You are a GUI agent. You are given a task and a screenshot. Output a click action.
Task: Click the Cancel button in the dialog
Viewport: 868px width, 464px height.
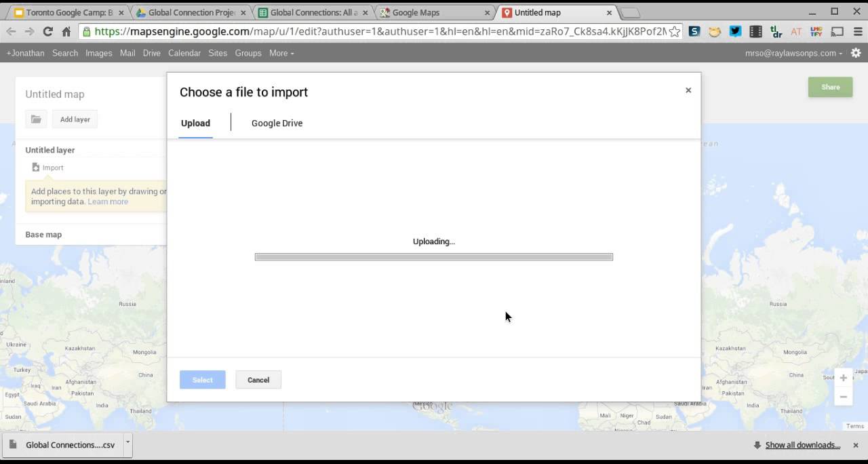pyautogui.click(x=258, y=380)
